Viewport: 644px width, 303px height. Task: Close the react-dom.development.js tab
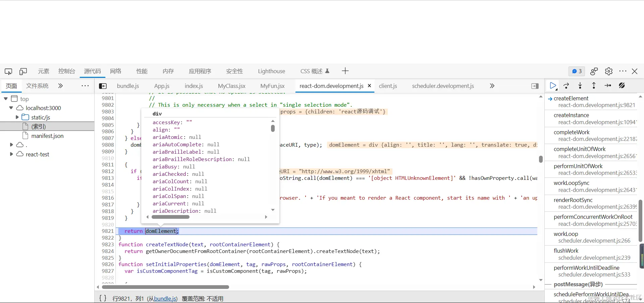pos(369,86)
